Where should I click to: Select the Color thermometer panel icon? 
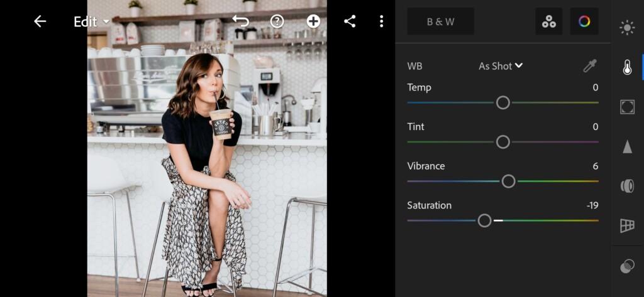[627, 67]
